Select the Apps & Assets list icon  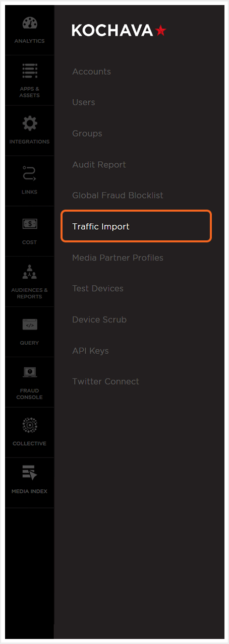(29, 72)
